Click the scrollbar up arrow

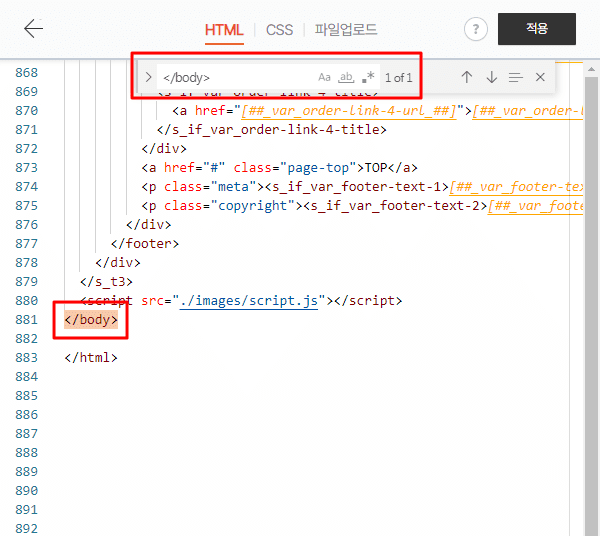pyautogui.click(x=591, y=69)
